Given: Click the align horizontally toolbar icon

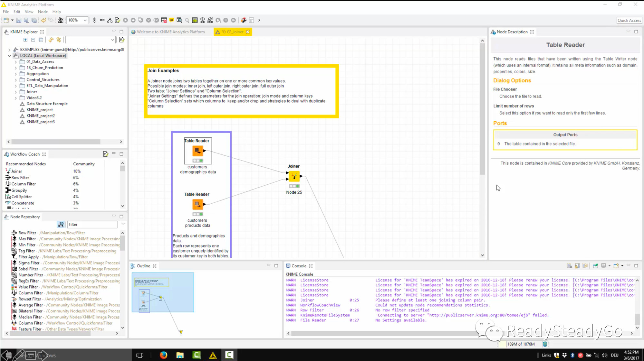Looking at the screenshot, I should pyautogui.click(x=102, y=20).
